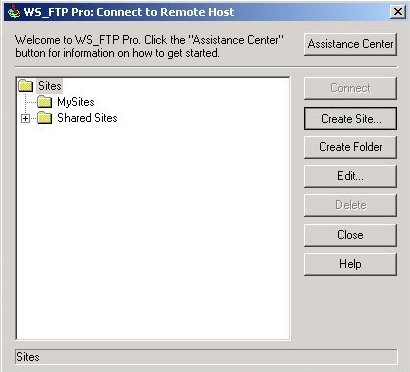Highlight the Sites label in tree
Viewport: 410px width, 372px height.
point(49,86)
